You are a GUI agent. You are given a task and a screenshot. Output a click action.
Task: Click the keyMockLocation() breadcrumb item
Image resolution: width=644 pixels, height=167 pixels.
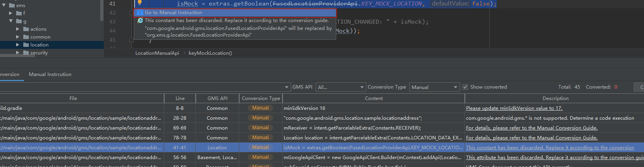point(210,53)
